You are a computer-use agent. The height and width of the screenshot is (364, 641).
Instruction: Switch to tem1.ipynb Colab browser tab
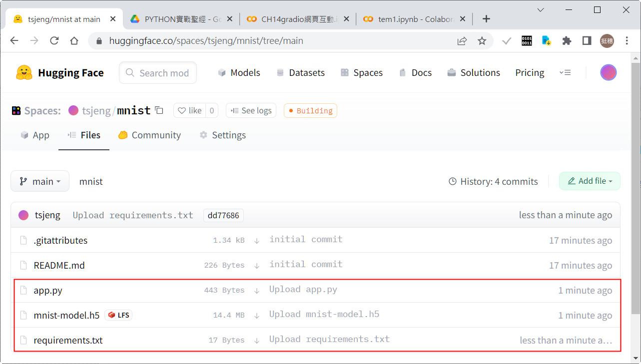coord(415,19)
